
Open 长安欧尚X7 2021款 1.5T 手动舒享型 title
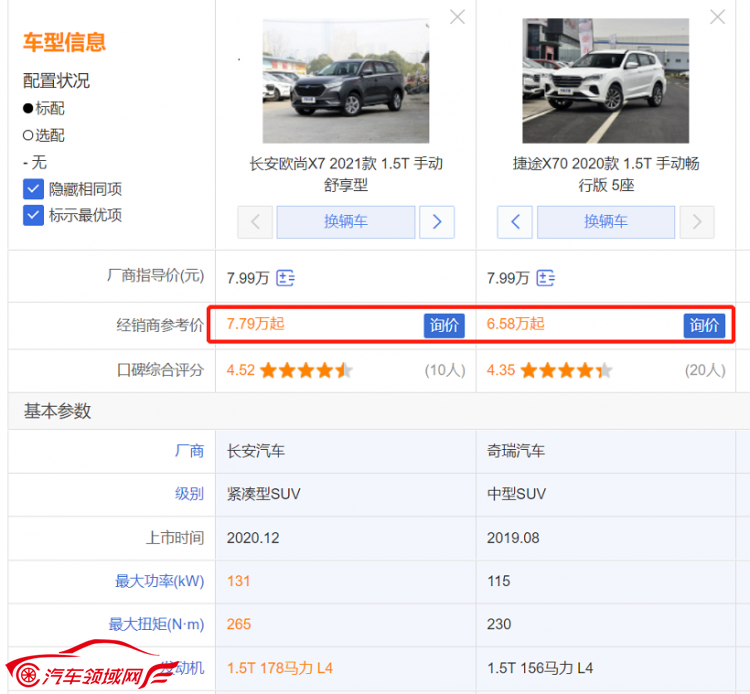coord(346,174)
